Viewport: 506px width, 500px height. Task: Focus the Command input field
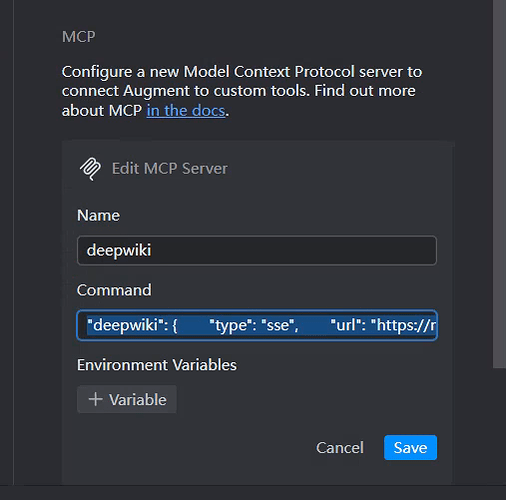(257, 325)
